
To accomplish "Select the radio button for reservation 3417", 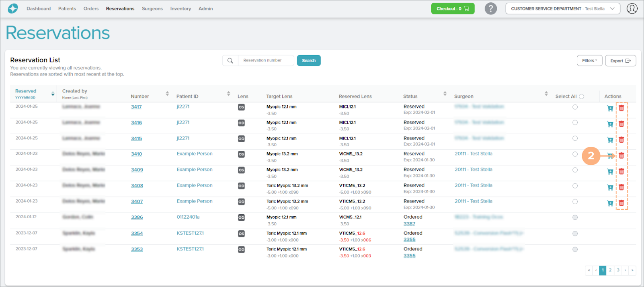I will coord(575,107).
